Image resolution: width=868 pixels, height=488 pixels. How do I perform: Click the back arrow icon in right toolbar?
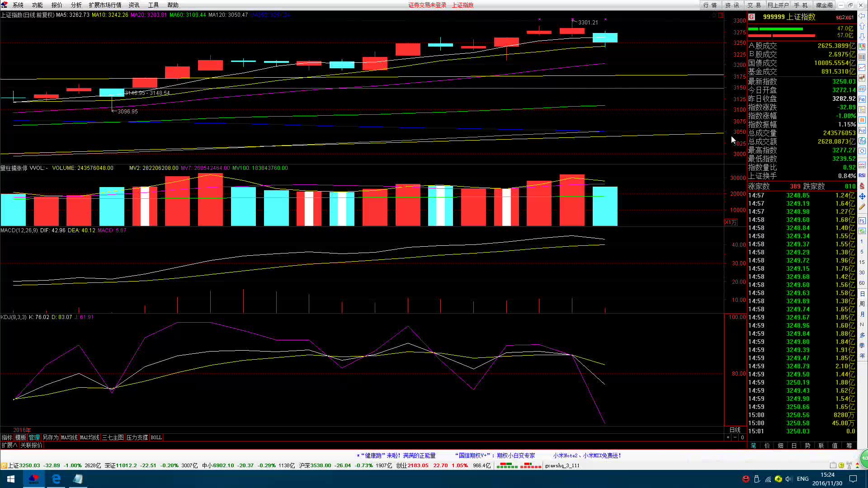point(862,16)
